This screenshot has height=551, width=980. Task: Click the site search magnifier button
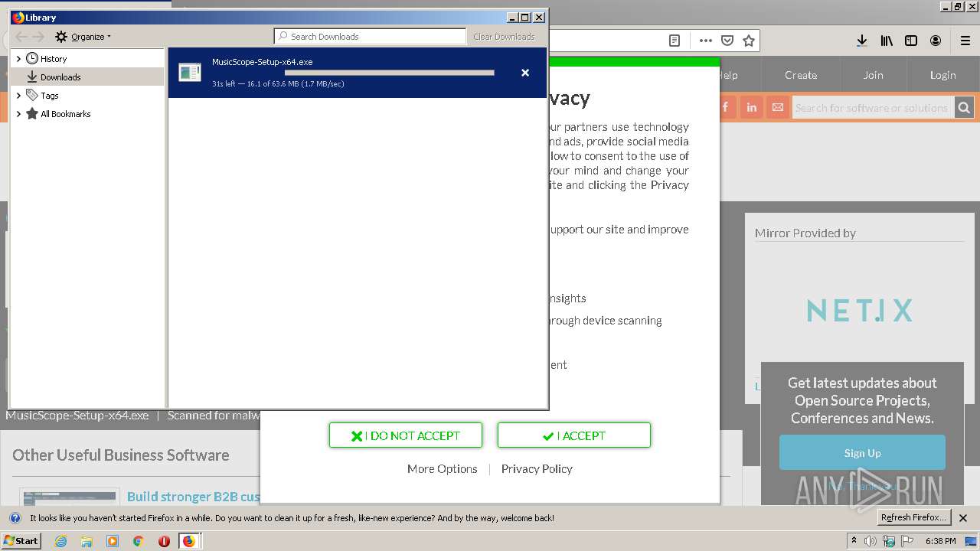[964, 108]
